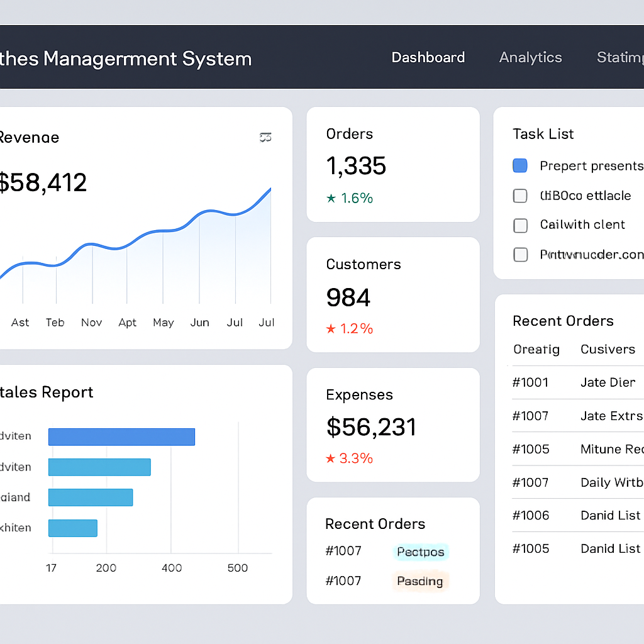The width and height of the screenshot is (644, 644).
Task: Click the Task List heading
Action: click(543, 134)
